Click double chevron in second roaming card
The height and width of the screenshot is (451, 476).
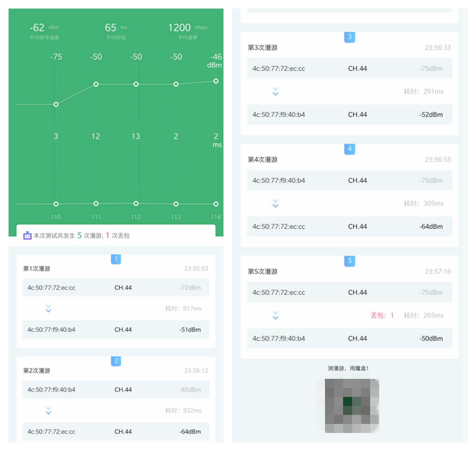pyautogui.click(x=48, y=410)
